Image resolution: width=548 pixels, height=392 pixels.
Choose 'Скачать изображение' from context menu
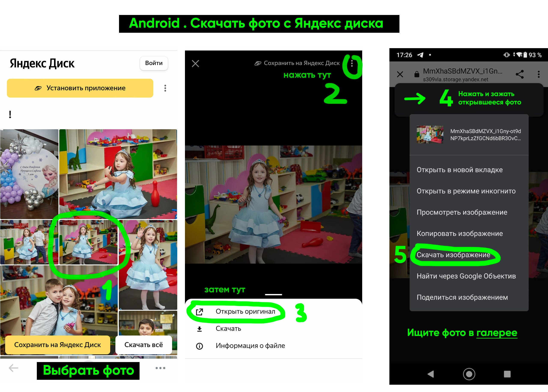click(453, 255)
